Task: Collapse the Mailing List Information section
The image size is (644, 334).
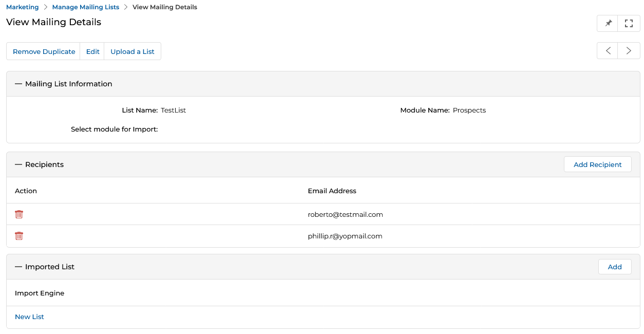Action: coord(18,84)
